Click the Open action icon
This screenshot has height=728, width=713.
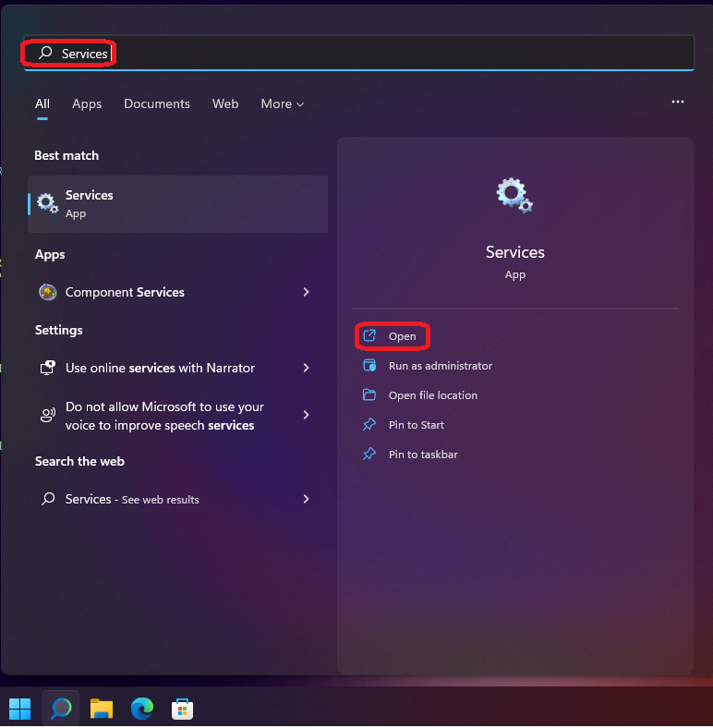click(369, 335)
